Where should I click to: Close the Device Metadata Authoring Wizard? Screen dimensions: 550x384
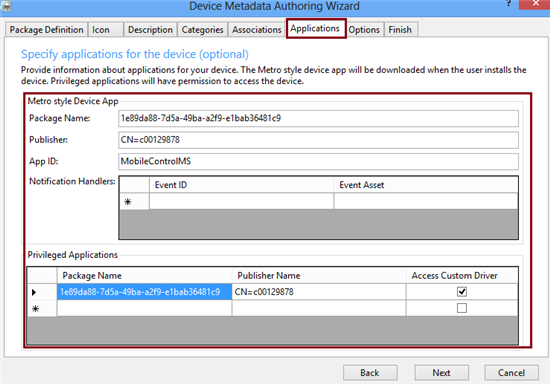pyautogui.click(x=534, y=4)
